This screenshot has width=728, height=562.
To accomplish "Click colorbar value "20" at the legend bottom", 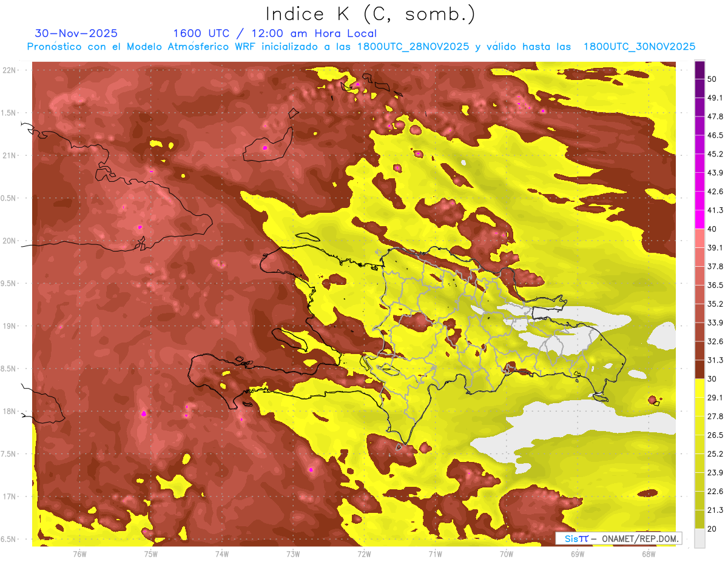I will [x=712, y=529].
